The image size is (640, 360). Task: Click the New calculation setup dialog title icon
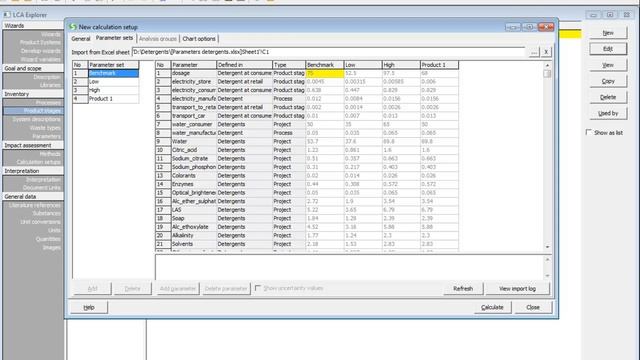73,27
